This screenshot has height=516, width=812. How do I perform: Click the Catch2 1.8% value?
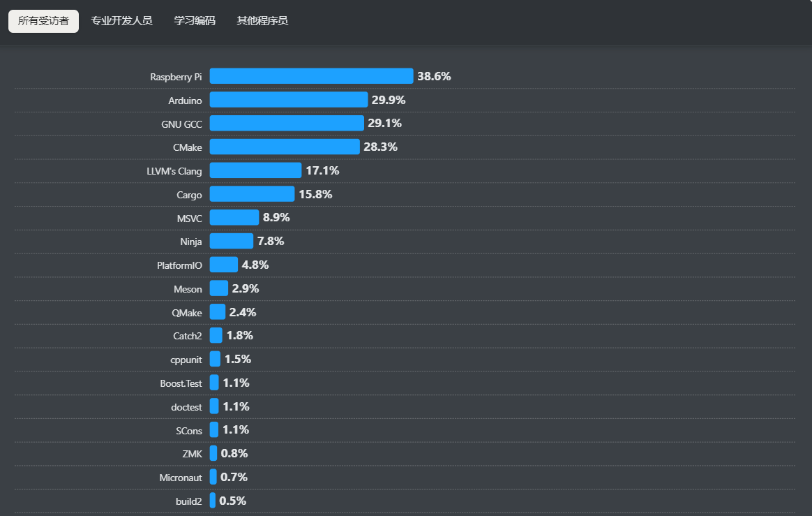click(239, 336)
